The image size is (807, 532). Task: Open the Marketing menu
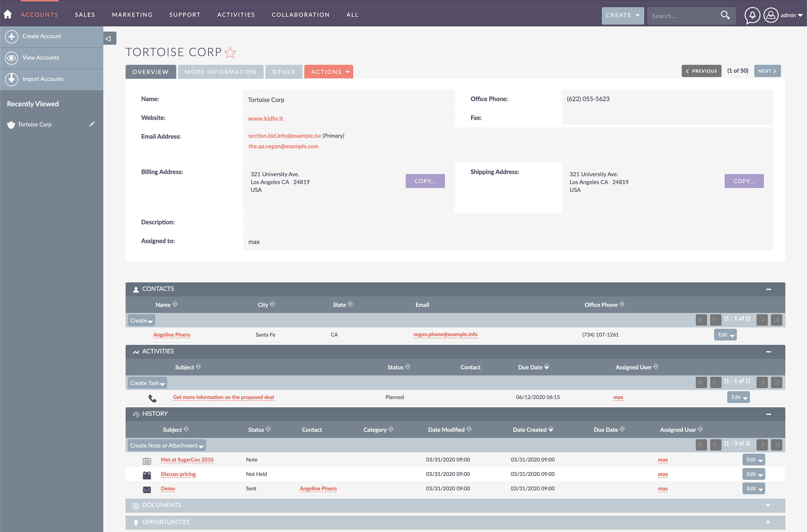click(x=132, y=14)
